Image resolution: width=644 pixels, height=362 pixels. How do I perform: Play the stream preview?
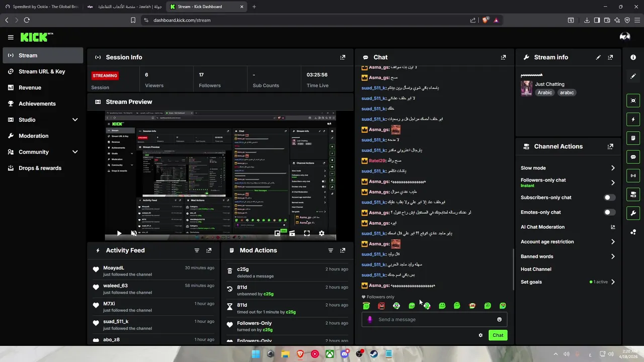click(x=119, y=233)
